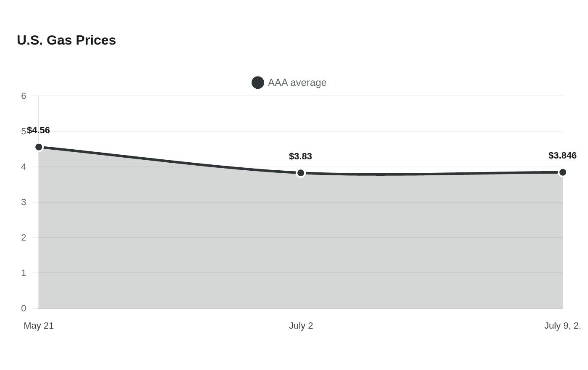Image resolution: width=588 pixels, height=370 pixels.
Task: Click the y-axis value 1
Action: pyautogui.click(x=24, y=273)
